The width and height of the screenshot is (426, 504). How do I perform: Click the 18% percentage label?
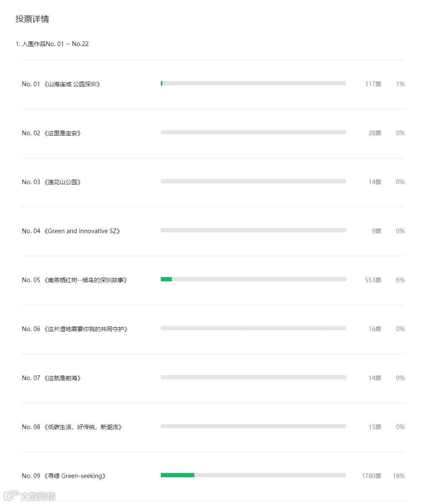pyautogui.click(x=398, y=476)
